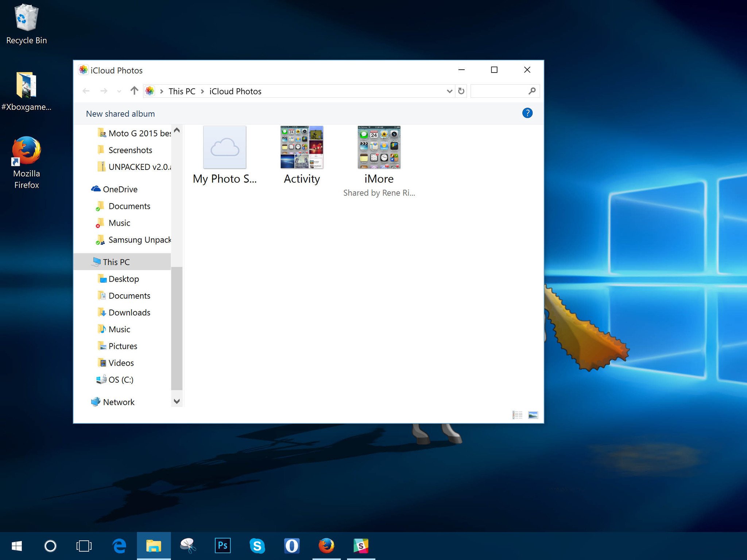Image resolution: width=747 pixels, height=560 pixels.
Task: Click the help button in top right corner
Action: coord(528,113)
